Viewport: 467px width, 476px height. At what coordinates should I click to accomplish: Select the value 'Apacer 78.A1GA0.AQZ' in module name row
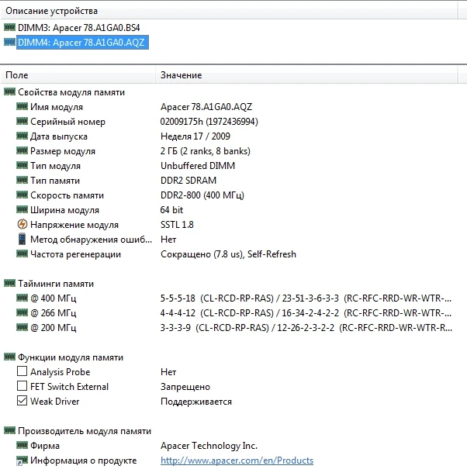206,107
